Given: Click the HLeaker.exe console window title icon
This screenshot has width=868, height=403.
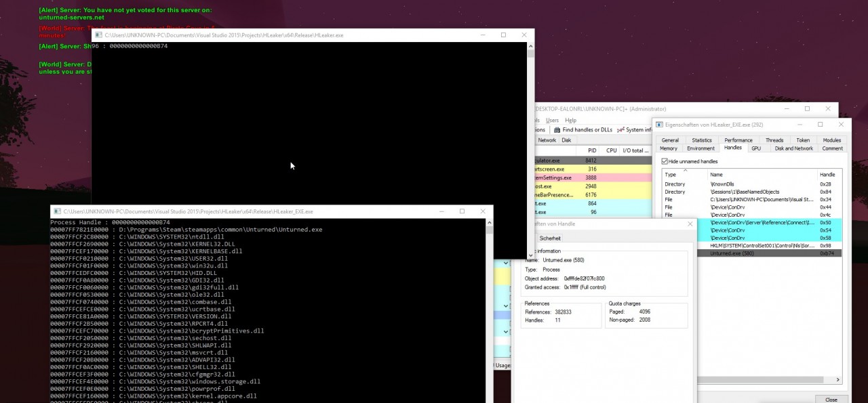Looking at the screenshot, I should pos(98,35).
